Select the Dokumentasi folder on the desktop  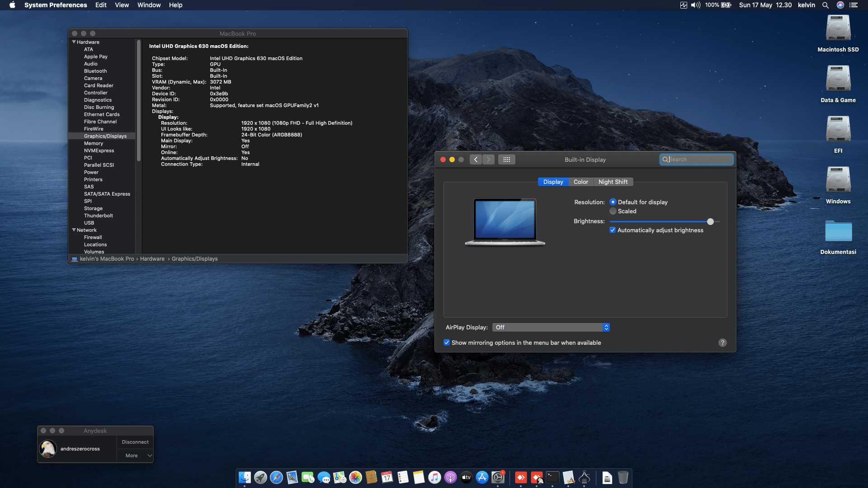(x=838, y=237)
